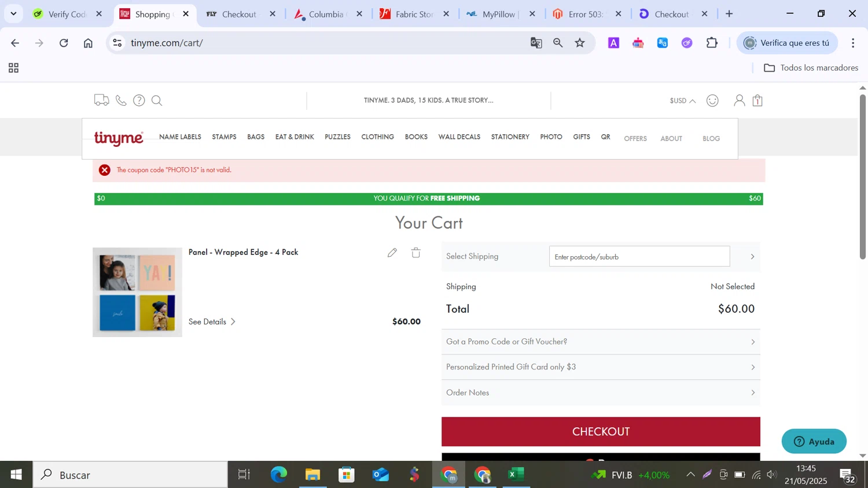Switch to Columbia browser tab
This screenshot has width=868, height=488.
point(328,14)
